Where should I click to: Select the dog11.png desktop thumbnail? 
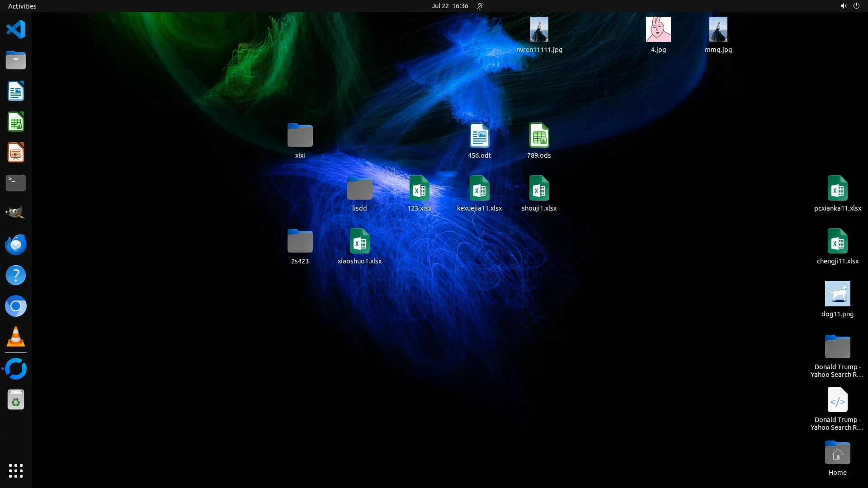click(x=837, y=294)
